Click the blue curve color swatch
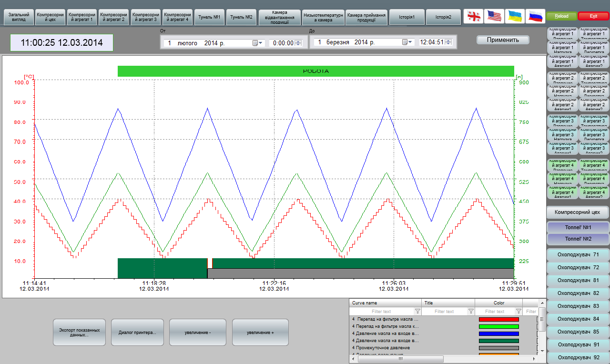Image resolution: width=610 pixels, height=364 pixels. tap(498, 334)
